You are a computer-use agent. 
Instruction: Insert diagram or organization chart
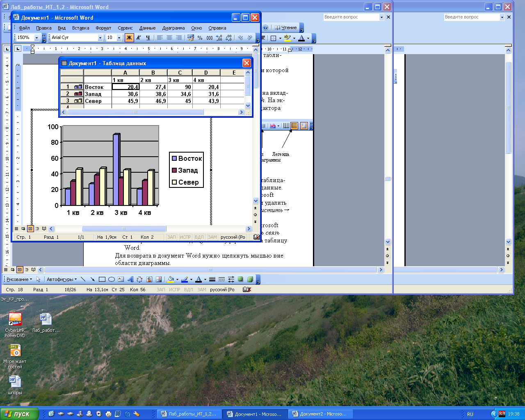pyautogui.click(x=139, y=279)
